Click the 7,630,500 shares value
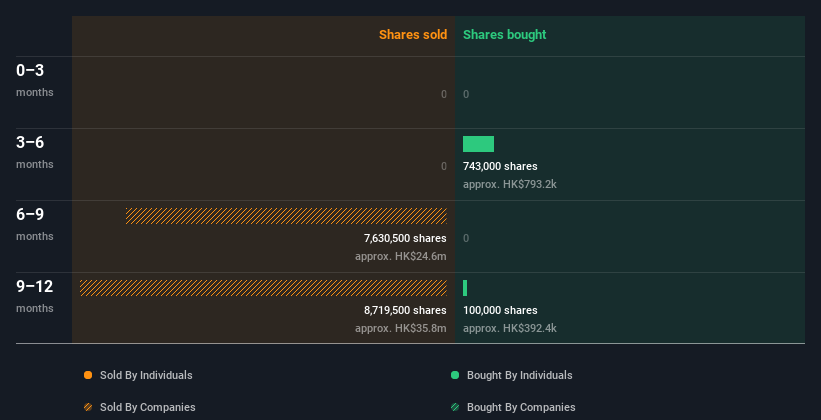 pos(405,239)
